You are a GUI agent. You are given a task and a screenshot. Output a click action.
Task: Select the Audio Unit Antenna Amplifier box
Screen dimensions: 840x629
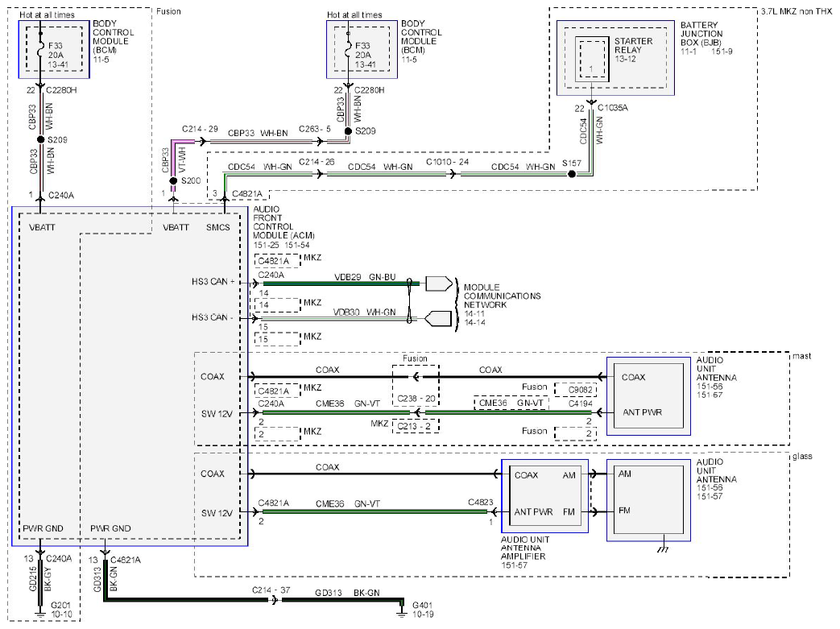point(544,495)
